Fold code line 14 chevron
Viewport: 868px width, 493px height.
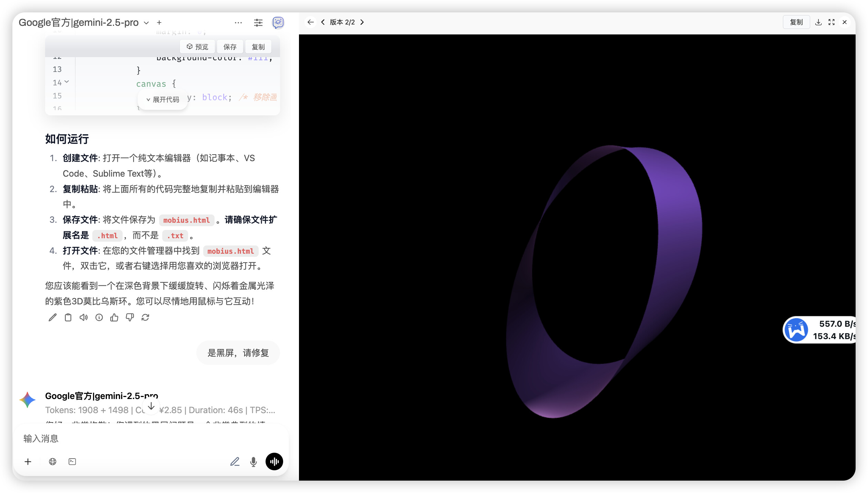67,82
